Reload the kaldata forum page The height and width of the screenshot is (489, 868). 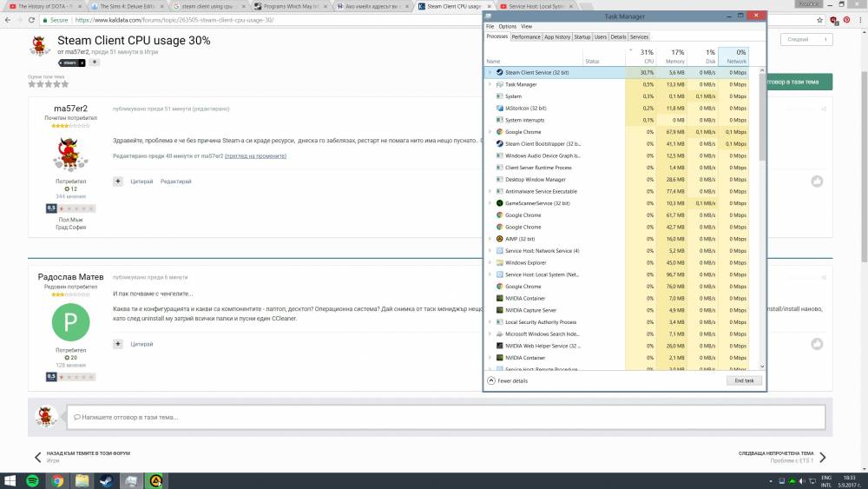[x=32, y=20]
